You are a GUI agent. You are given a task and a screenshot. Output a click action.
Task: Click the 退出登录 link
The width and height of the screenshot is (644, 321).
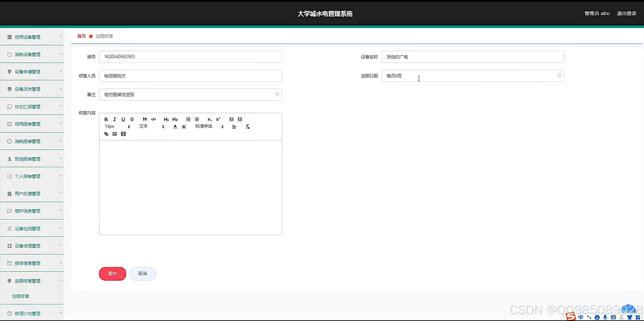click(x=626, y=14)
